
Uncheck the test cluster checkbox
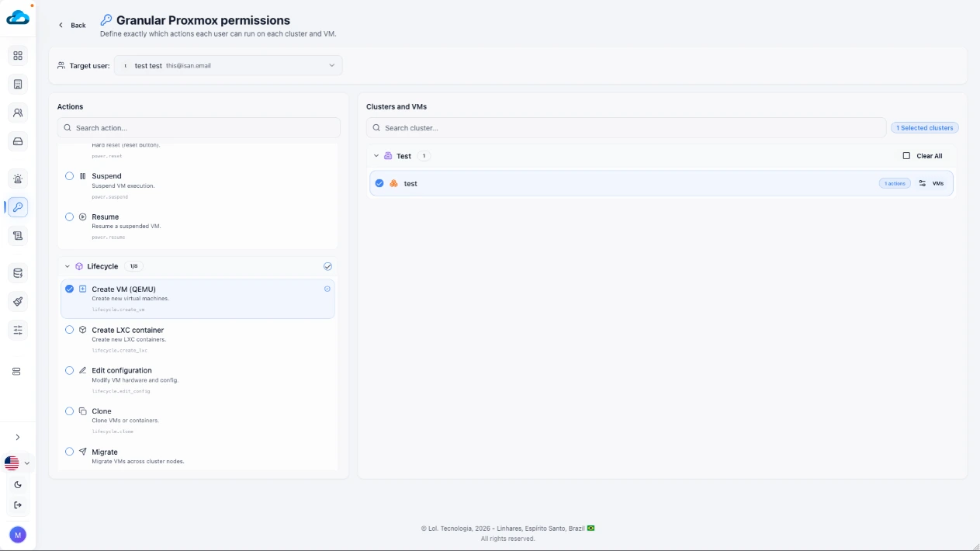[x=379, y=183]
